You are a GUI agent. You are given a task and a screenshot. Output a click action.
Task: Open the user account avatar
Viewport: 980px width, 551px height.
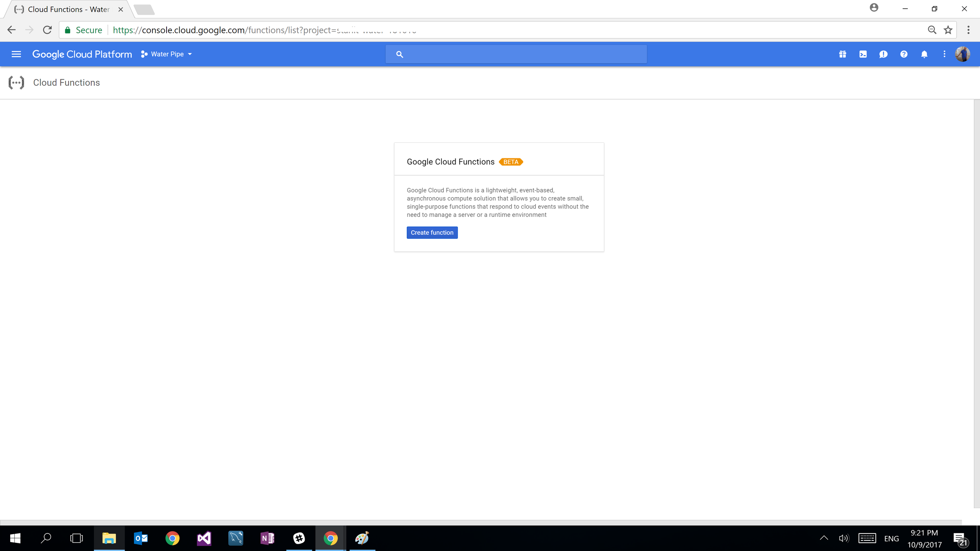[962, 54]
